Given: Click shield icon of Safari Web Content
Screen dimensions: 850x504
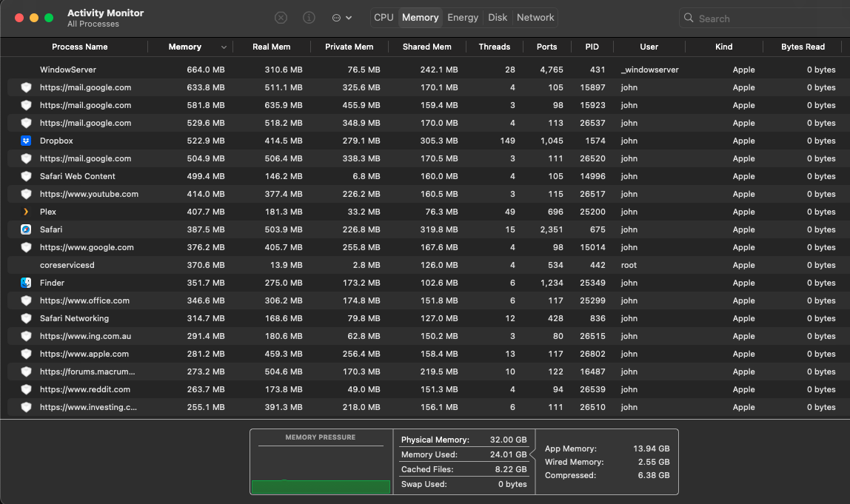Looking at the screenshot, I should [25, 176].
